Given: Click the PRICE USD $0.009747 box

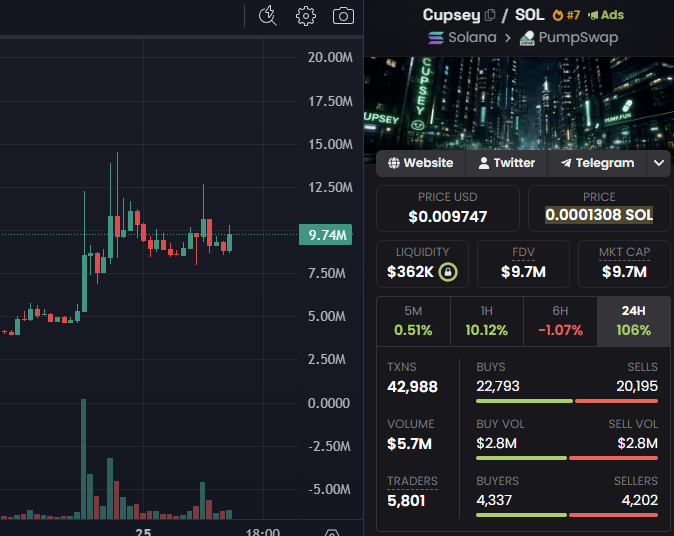Looking at the screenshot, I should 447,208.
